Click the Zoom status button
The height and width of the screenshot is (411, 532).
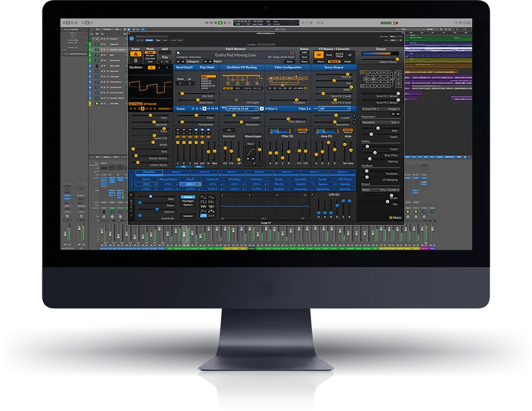(305, 62)
